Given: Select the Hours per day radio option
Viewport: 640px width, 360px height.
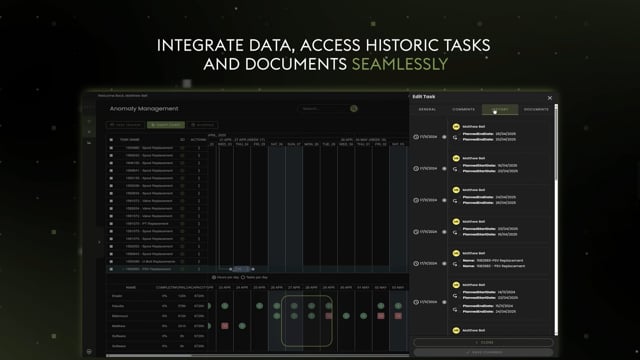Looking at the screenshot, I should coord(214,278).
